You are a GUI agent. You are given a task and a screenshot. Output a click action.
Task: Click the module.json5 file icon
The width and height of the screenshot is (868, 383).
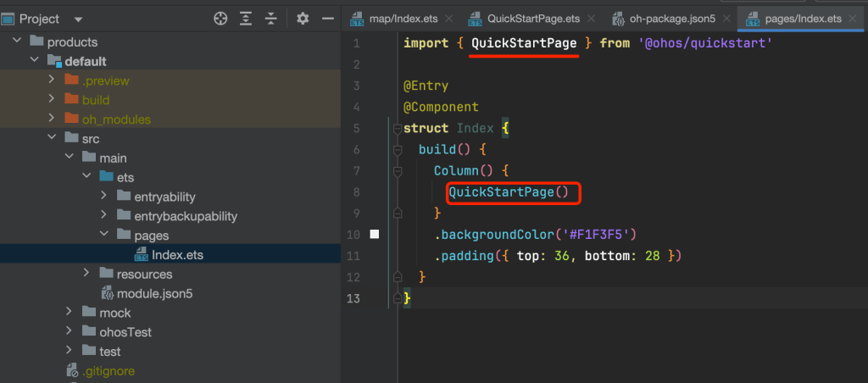[108, 293]
